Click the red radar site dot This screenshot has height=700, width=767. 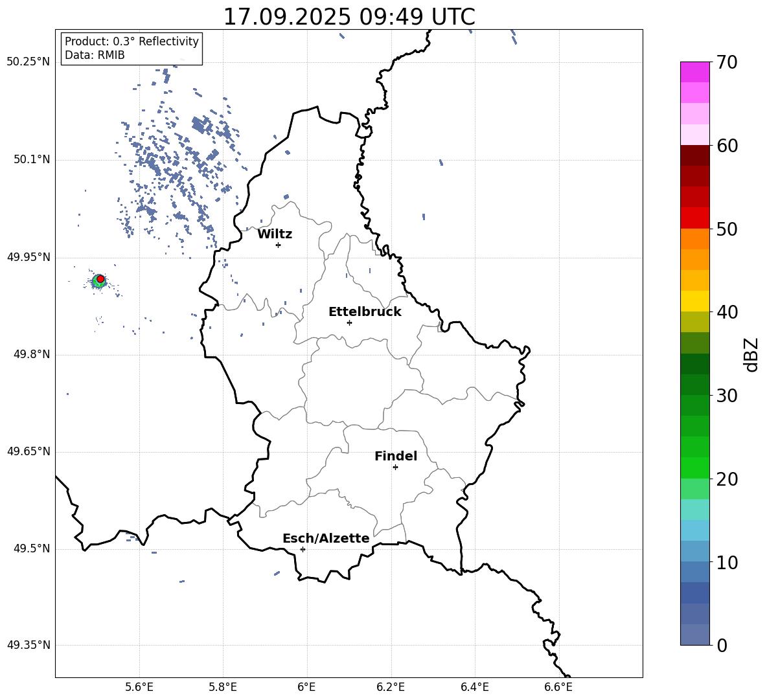pyautogui.click(x=100, y=279)
